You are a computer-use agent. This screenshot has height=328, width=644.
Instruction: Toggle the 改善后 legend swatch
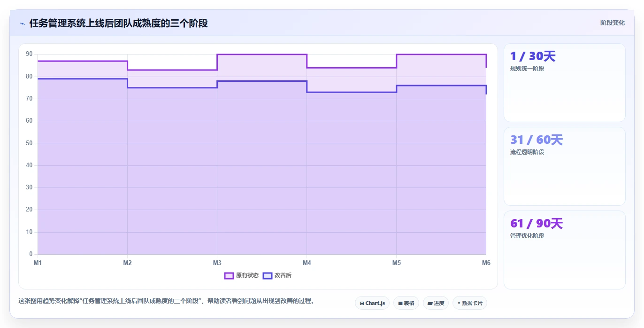point(268,275)
